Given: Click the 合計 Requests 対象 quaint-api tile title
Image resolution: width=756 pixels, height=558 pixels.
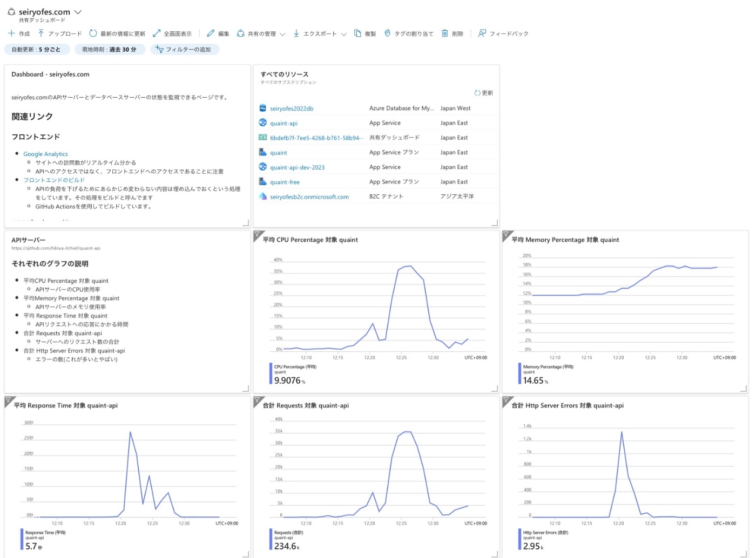Looking at the screenshot, I should (x=306, y=405).
